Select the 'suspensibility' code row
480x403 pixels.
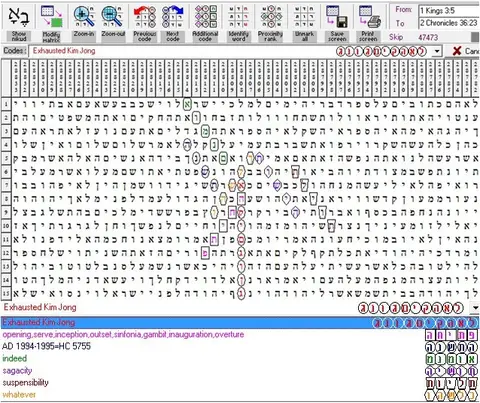pyautogui.click(x=240, y=383)
